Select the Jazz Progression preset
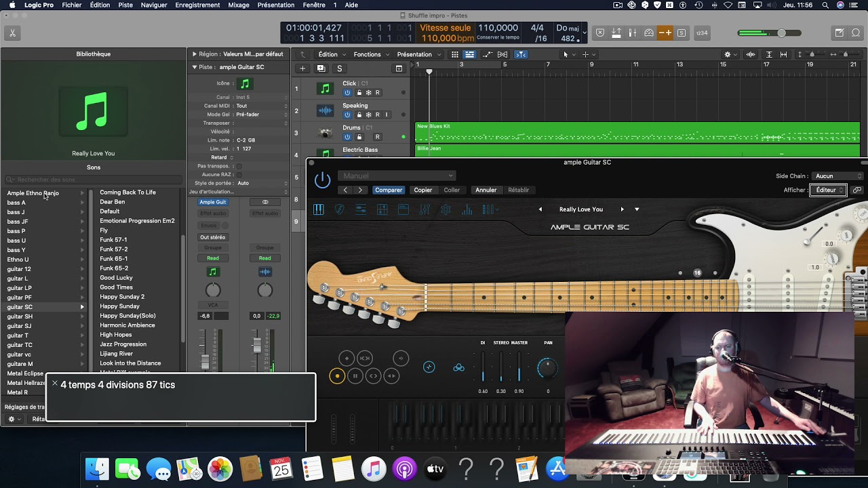The image size is (868, 488). tap(123, 344)
